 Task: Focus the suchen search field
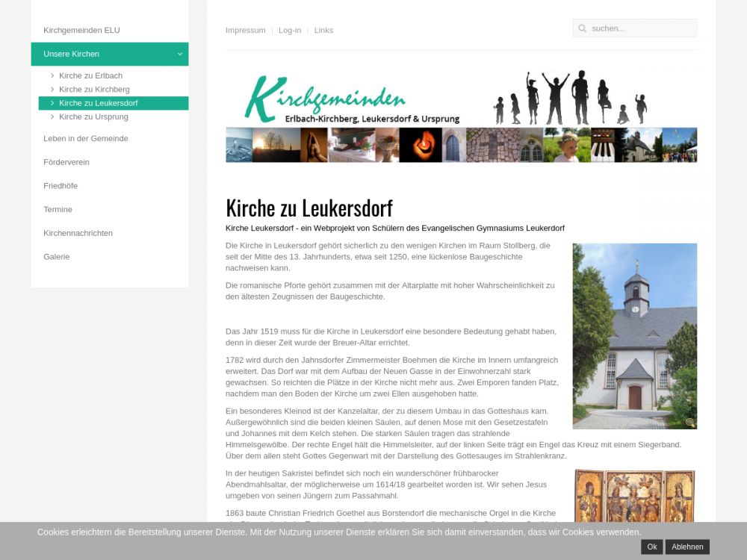coord(641,28)
